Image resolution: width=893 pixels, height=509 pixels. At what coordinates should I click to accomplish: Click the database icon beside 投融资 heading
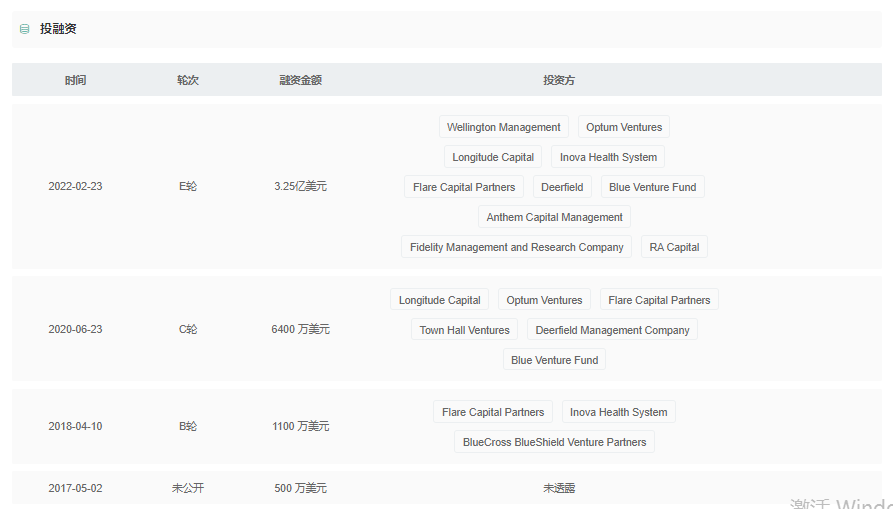coord(24,29)
